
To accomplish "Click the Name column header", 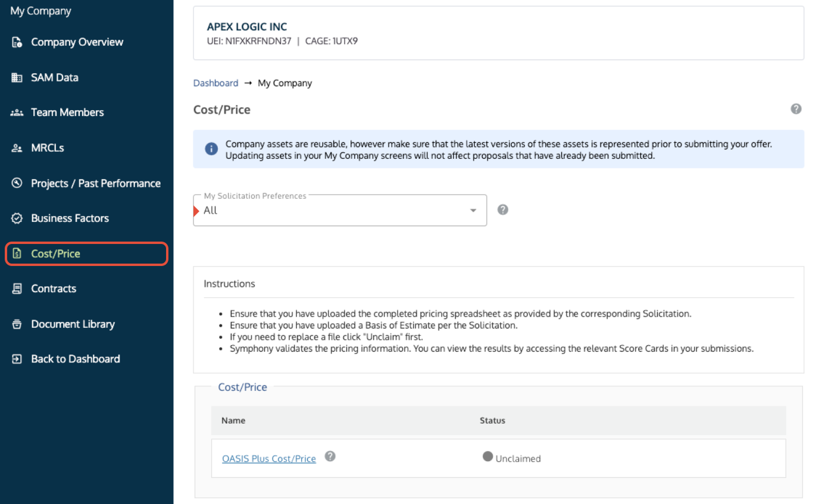I will (x=233, y=421).
